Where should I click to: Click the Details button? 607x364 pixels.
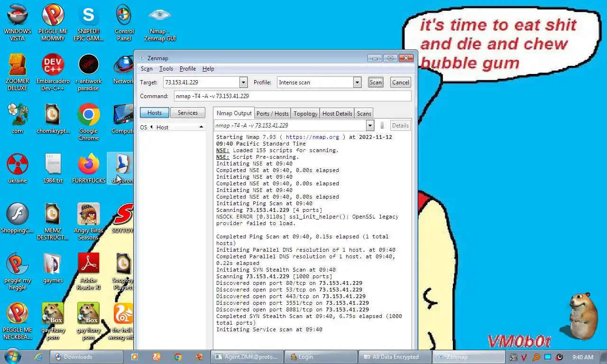(x=400, y=126)
